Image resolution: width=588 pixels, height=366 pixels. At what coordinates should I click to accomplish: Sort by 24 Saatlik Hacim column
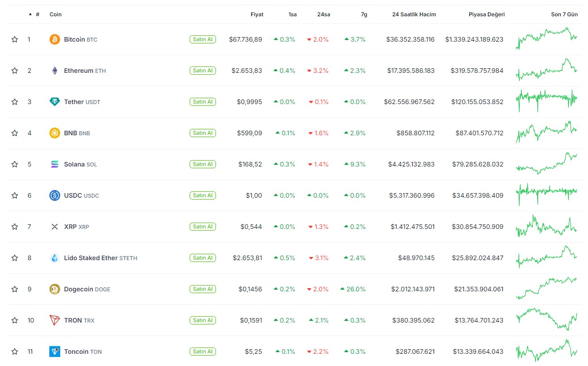click(x=414, y=14)
